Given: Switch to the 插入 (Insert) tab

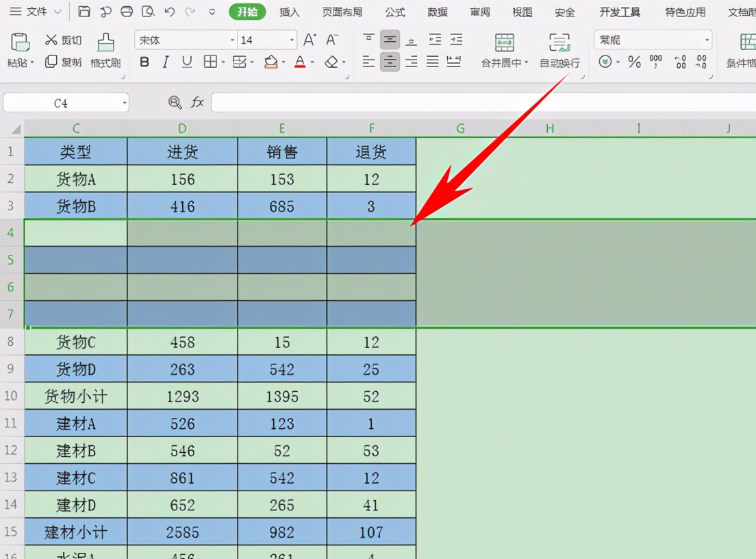Looking at the screenshot, I should tap(290, 12).
